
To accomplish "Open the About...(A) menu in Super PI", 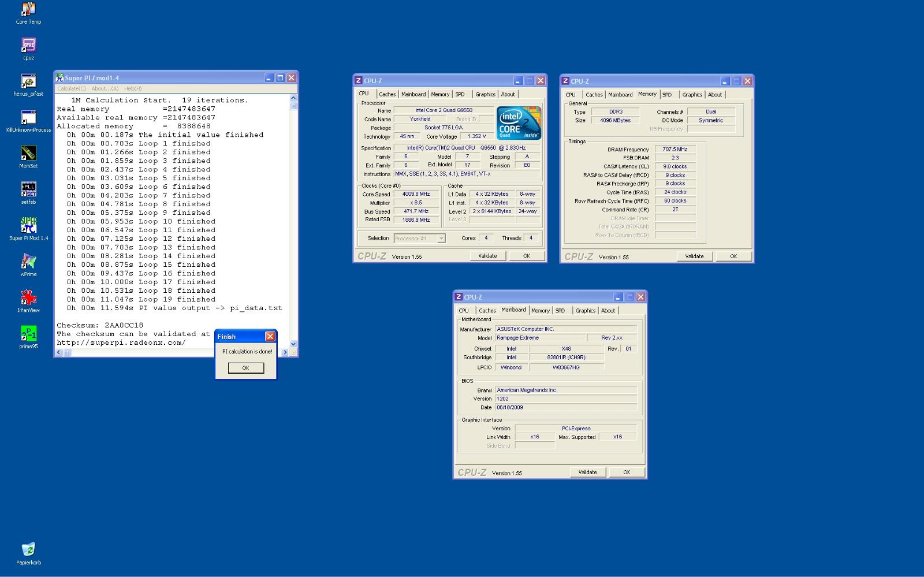I will (105, 88).
